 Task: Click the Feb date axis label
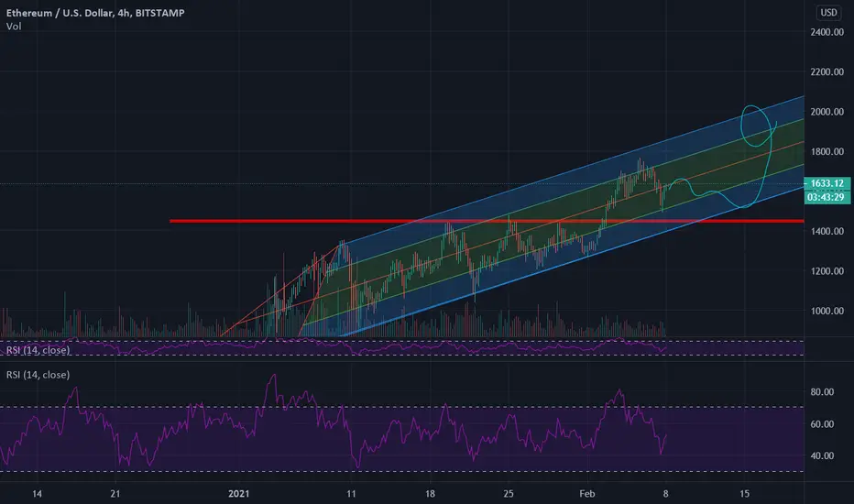[x=587, y=494]
